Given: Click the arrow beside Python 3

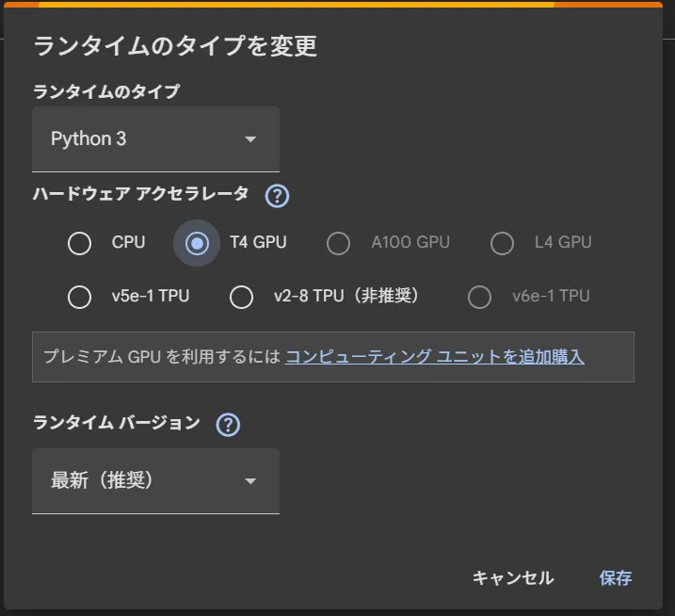Looking at the screenshot, I should pyautogui.click(x=250, y=139).
